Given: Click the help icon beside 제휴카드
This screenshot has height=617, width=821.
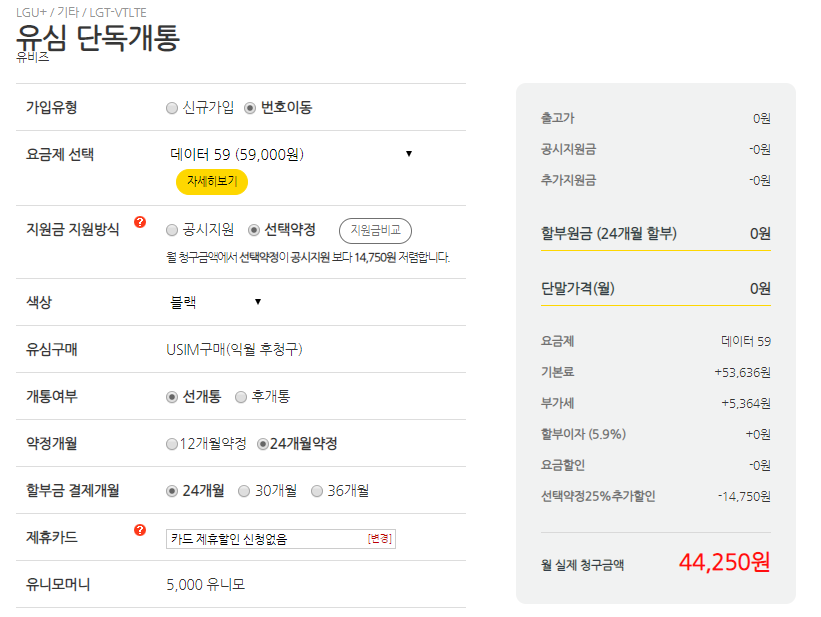Looking at the screenshot, I should [x=140, y=530].
